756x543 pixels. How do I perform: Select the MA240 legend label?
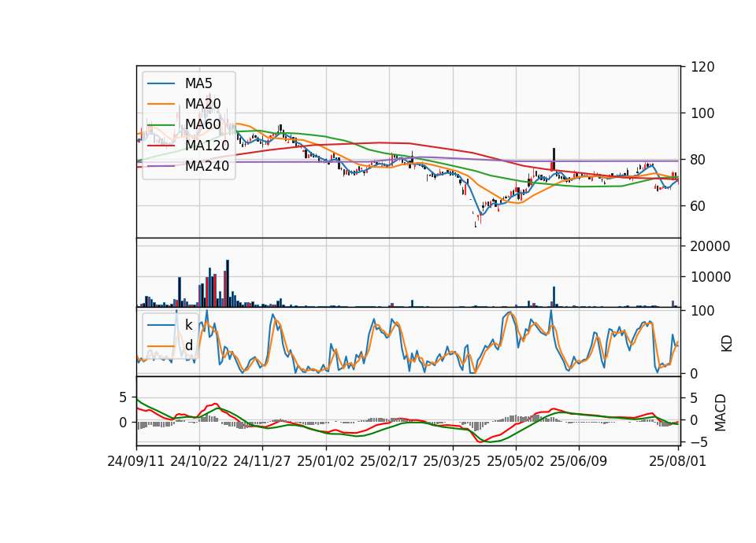pyautogui.click(x=207, y=166)
